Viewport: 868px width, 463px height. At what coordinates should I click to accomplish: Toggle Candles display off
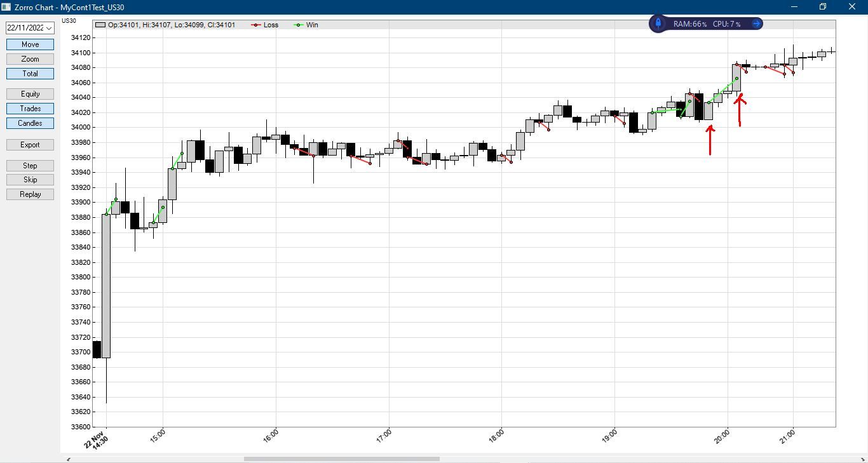point(30,123)
